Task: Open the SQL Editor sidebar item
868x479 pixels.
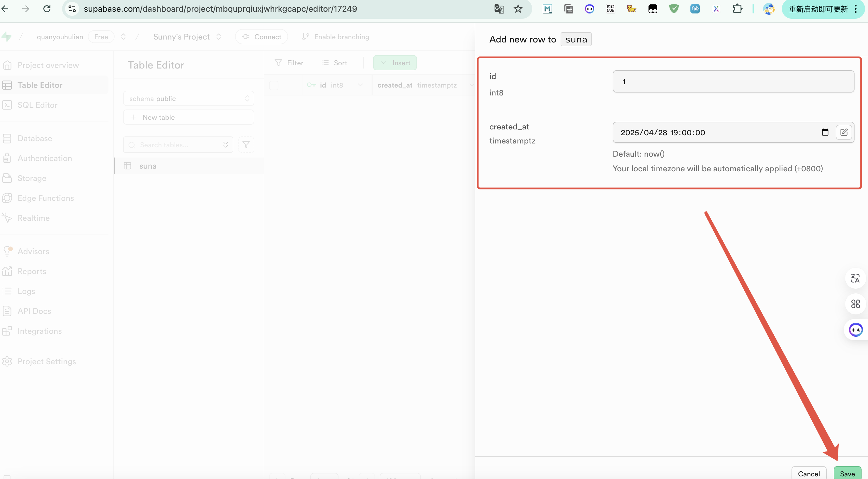Action: 38,105
